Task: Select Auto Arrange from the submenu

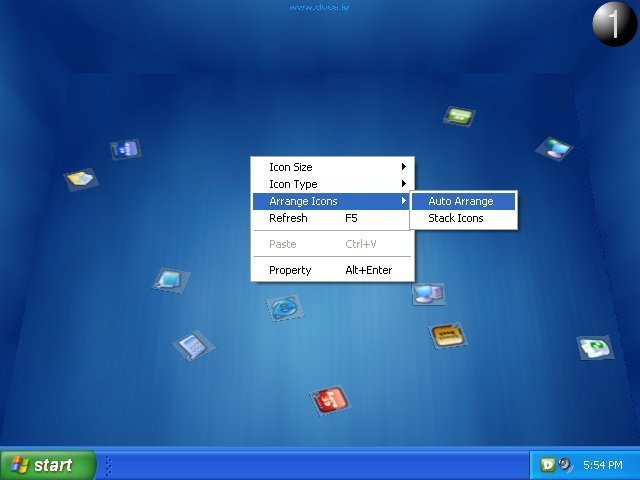Action: pyautogui.click(x=463, y=201)
